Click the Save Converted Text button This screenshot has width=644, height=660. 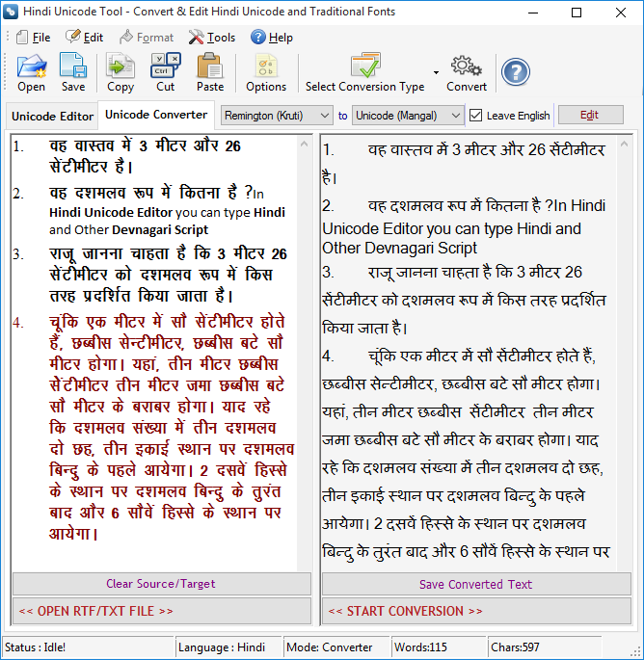pyautogui.click(x=476, y=584)
